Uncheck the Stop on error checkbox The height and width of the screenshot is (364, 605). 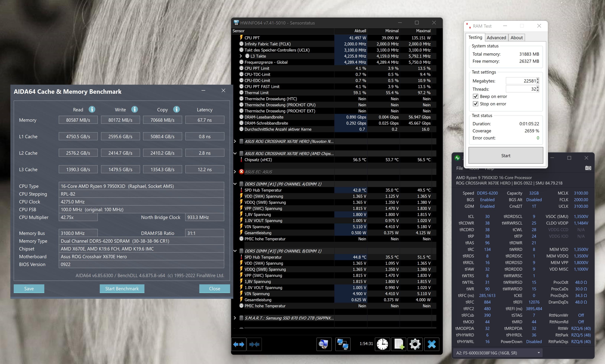(x=475, y=104)
